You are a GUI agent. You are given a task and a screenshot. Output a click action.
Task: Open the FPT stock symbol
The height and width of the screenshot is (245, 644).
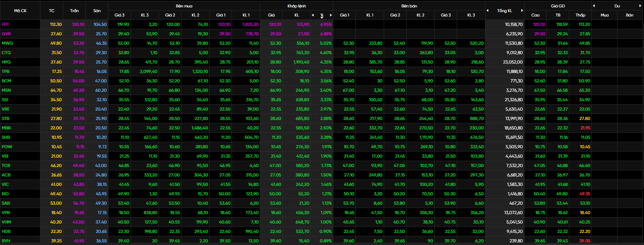pos(5,25)
